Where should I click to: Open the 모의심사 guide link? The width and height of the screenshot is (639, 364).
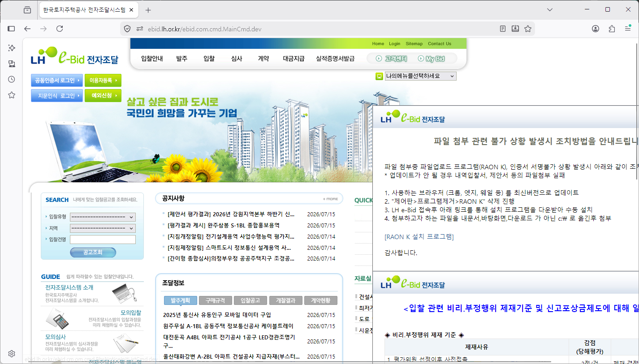(x=56, y=337)
